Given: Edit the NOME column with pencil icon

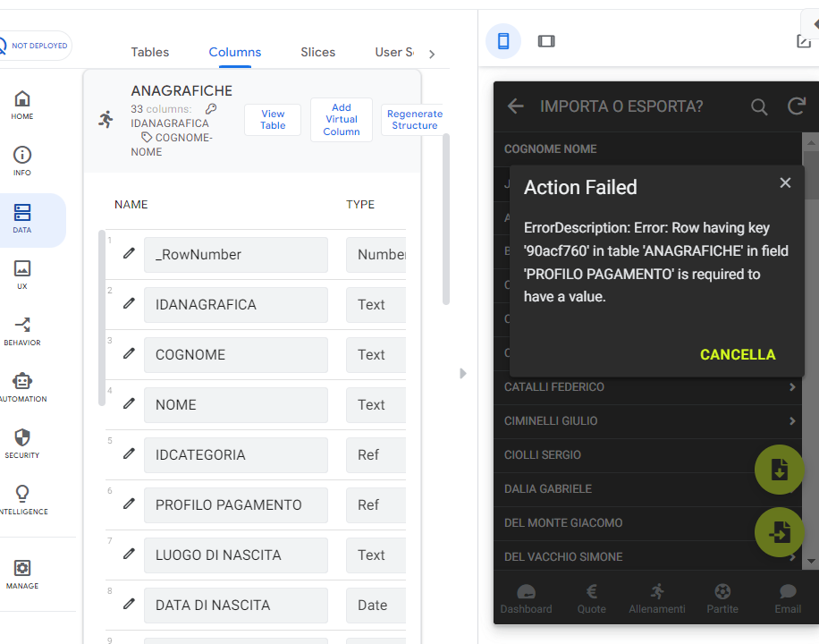Looking at the screenshot, I should [129, 403].
